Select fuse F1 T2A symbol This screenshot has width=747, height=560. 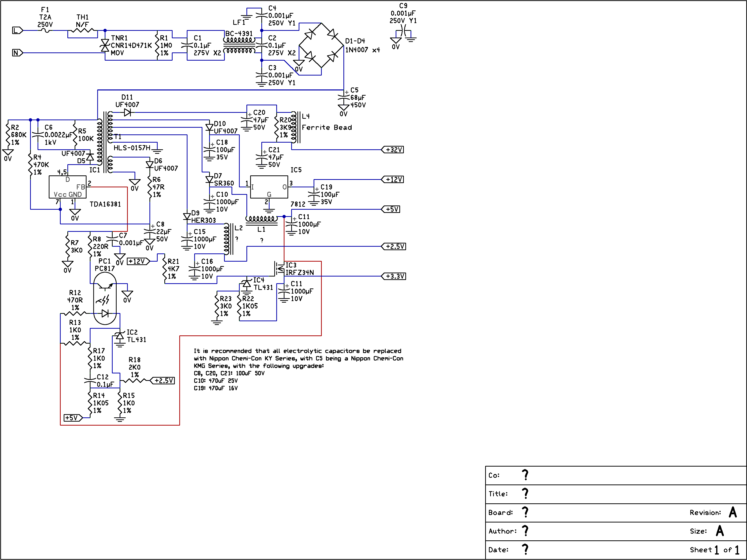[x=45, y=31]
